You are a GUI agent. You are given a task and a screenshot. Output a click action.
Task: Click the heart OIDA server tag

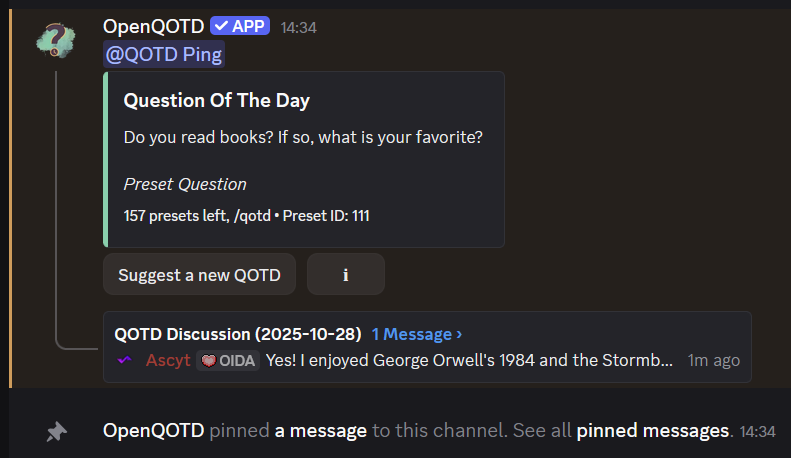point(228,360)
